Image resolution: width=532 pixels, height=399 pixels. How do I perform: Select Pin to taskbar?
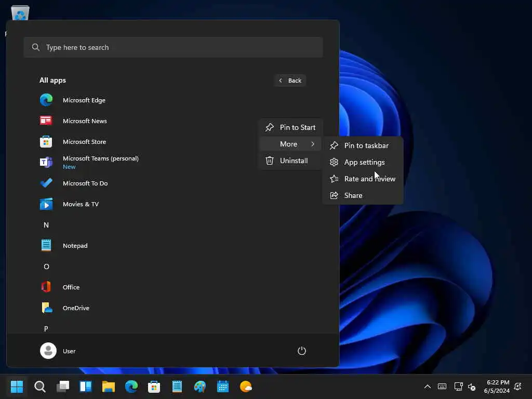363,145
